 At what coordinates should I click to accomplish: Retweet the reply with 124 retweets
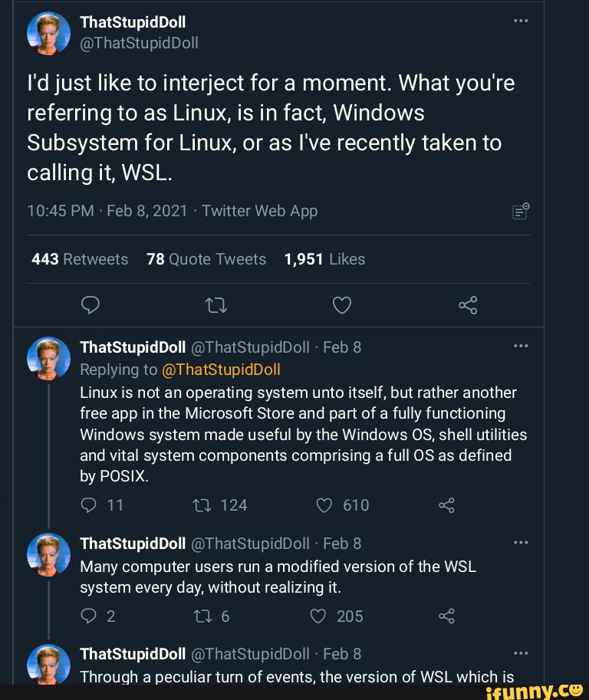pyautogui.click(x=204, y=504)
